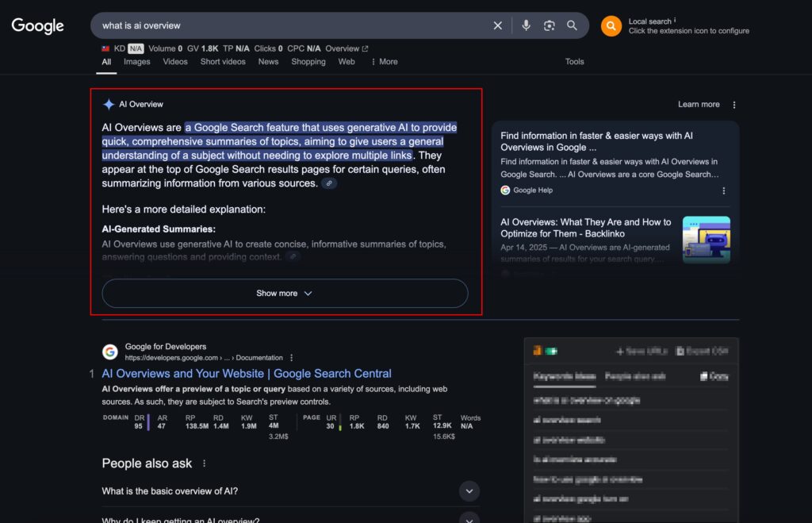
Task: Start voice search with the microphone icon
Action: click(x=526, y=25)
